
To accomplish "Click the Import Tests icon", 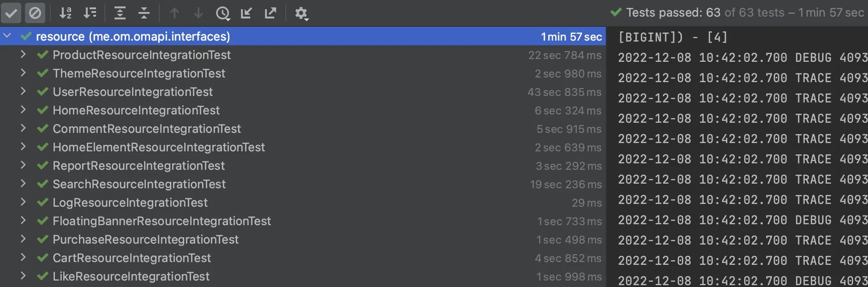I will [247, 13].
